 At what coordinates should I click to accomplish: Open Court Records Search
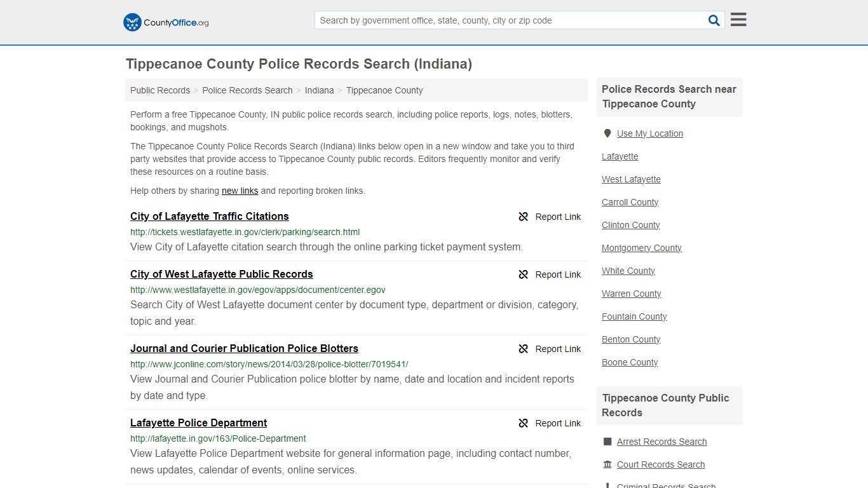pos(661,464)
